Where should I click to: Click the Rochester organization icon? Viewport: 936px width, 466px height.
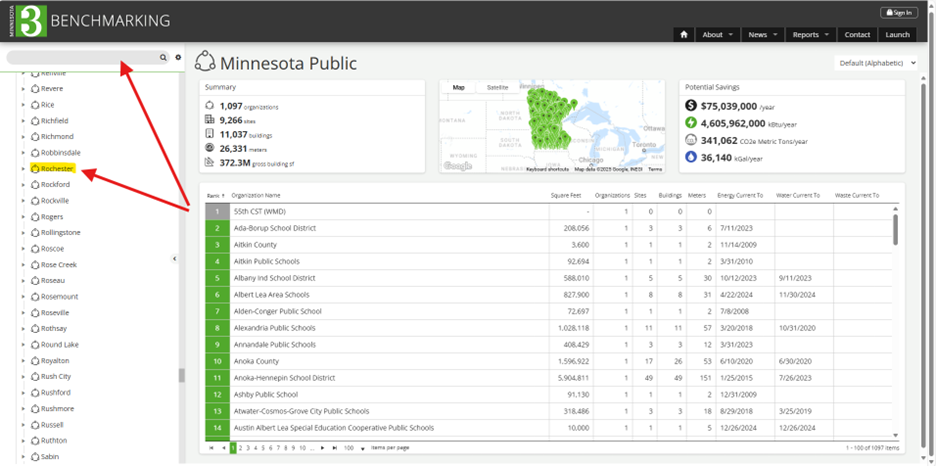point(35,169)
